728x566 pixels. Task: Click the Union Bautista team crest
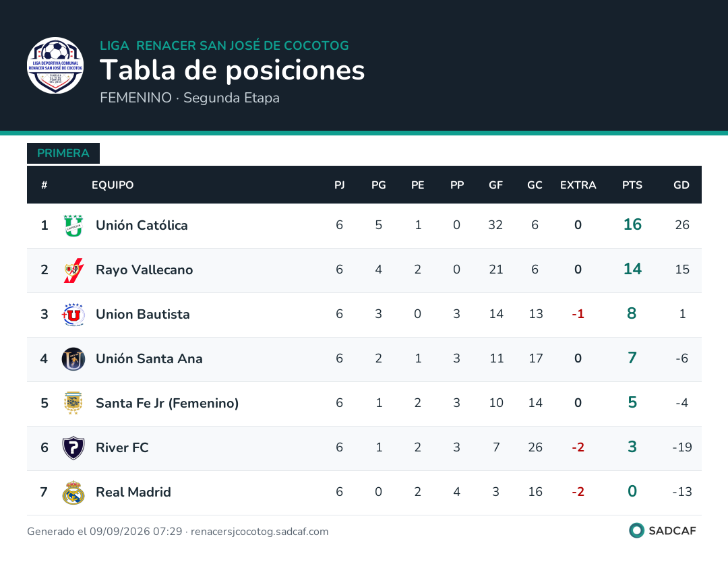(x=73, y=315)
